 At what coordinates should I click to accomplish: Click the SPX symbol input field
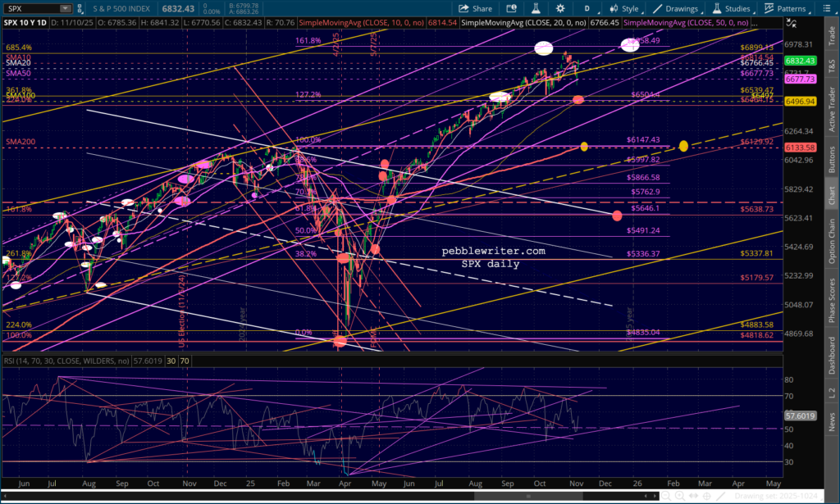(x=32, y=8)
